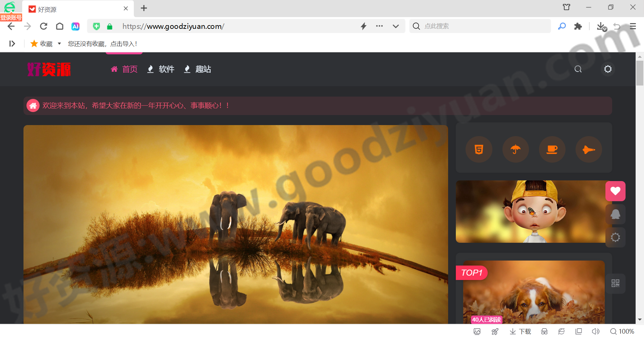Open the address bar history dropdown chevron

396,26
